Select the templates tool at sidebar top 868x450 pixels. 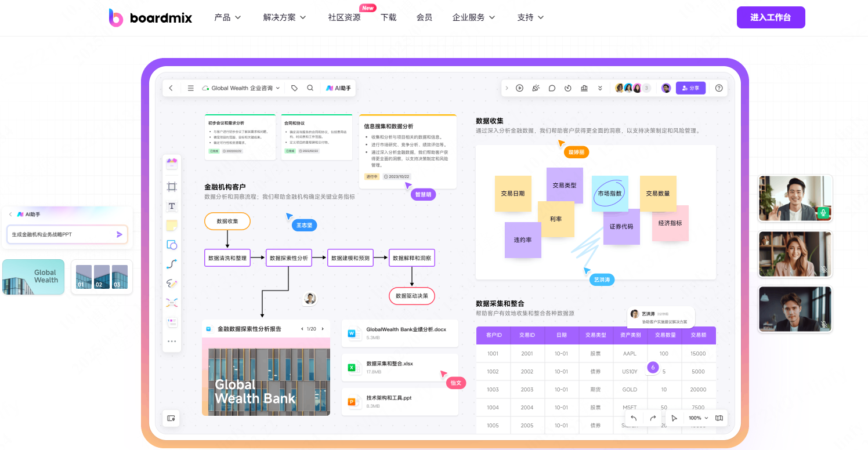[x=172, y=164]
